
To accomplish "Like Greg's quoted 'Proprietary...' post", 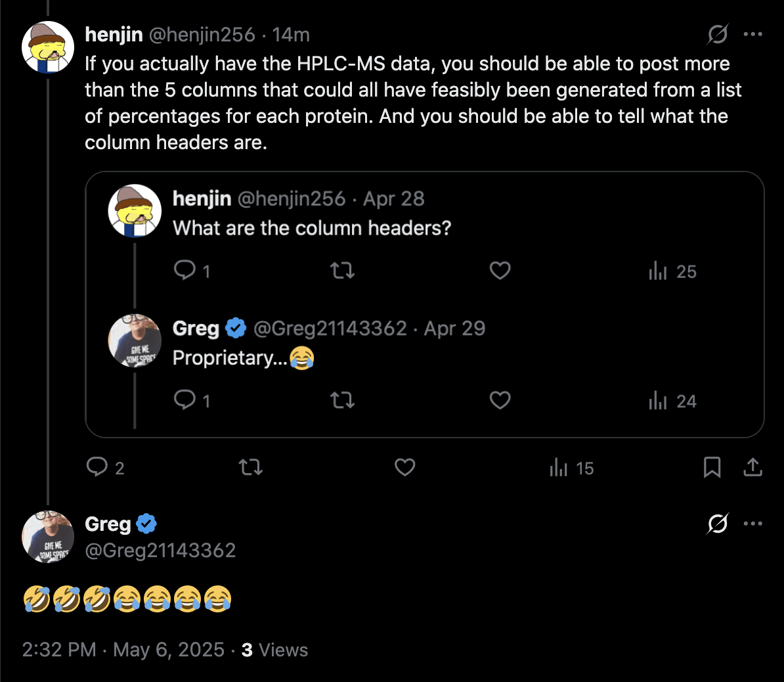I will 500,400.
